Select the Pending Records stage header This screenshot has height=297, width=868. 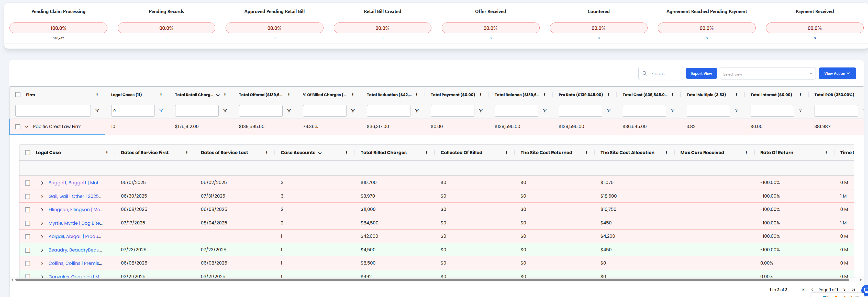point(166,11)
